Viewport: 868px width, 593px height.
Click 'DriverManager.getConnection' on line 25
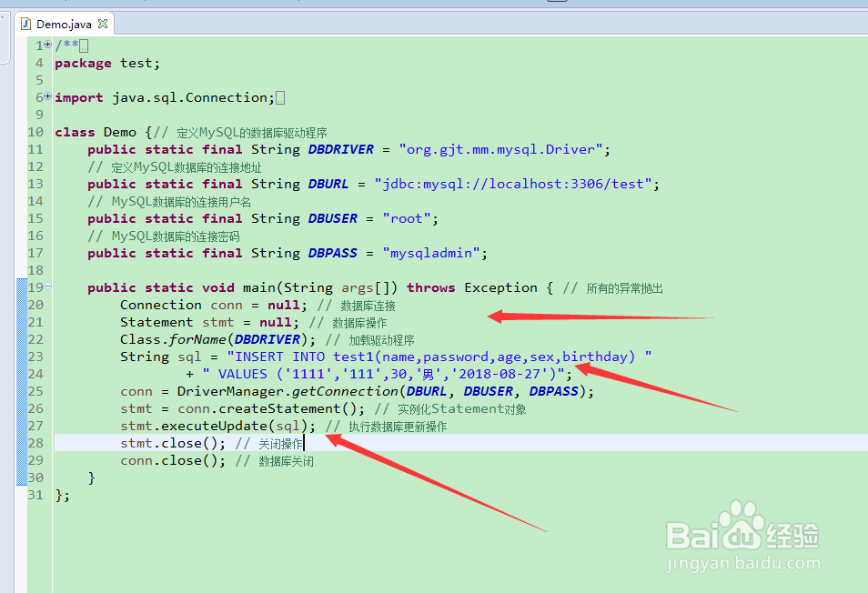(x=288, y=391)
